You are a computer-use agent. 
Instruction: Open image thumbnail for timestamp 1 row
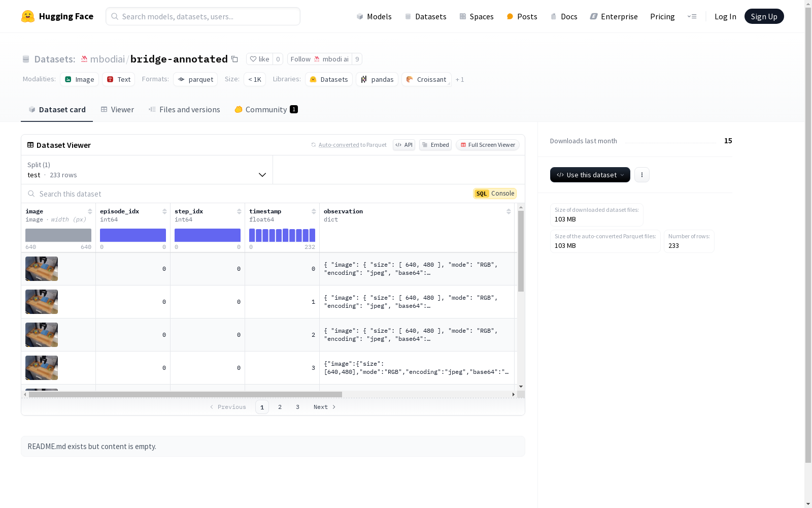(42, 302)
